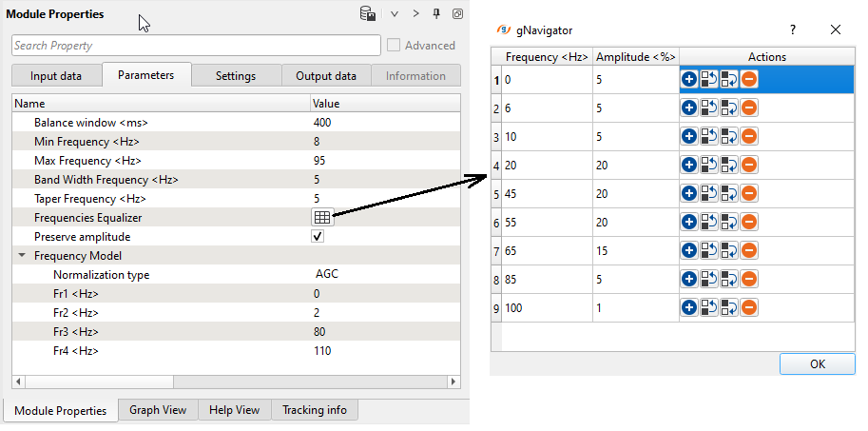Open the Frequencies Equalizer table editor
The height and width of the screenshot is (431, 868).
[x=321, y=218]
